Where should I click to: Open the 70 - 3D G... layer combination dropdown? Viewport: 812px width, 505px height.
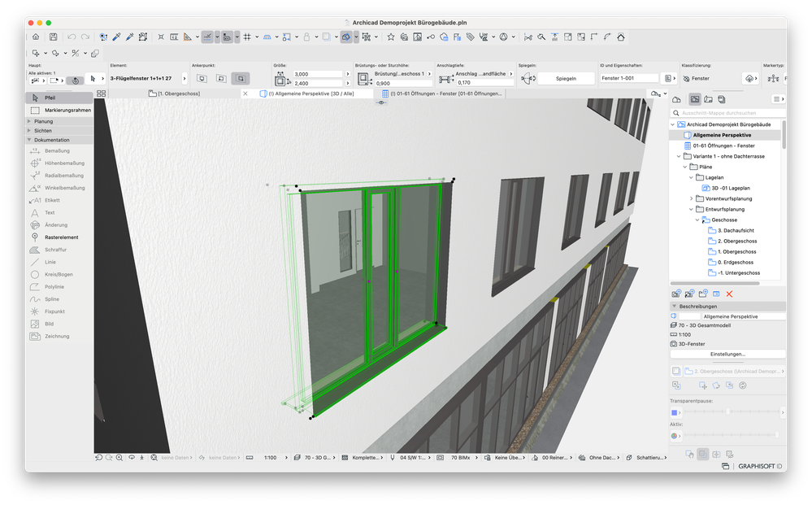pos(315,458)
